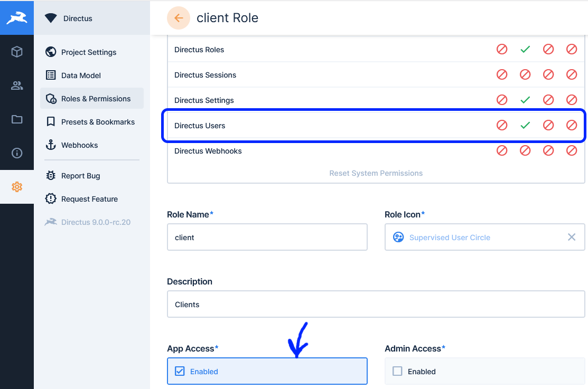Click the Report Bug link

pos(92,176)
